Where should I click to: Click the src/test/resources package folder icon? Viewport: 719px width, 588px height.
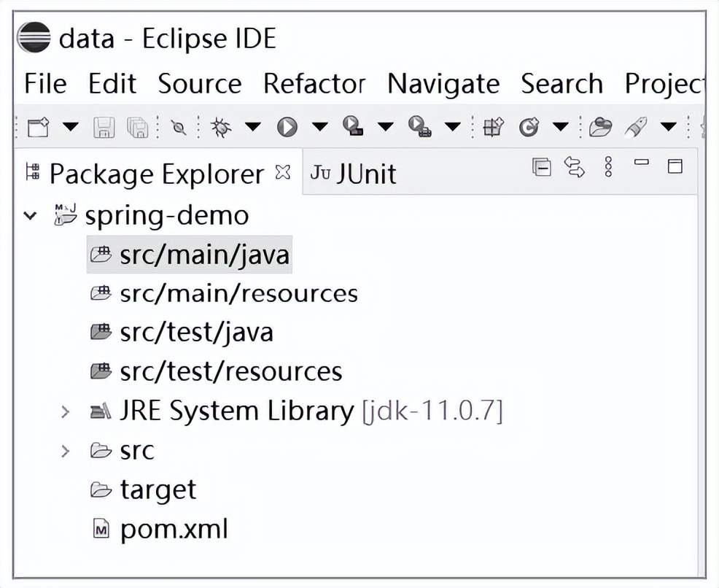(x=101, y=370)
